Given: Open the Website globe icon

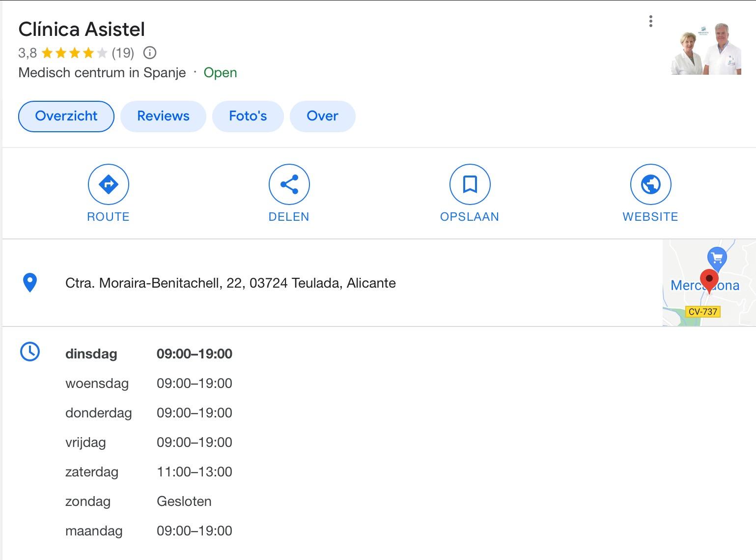Looking at the screenshot, I should 650,184.
